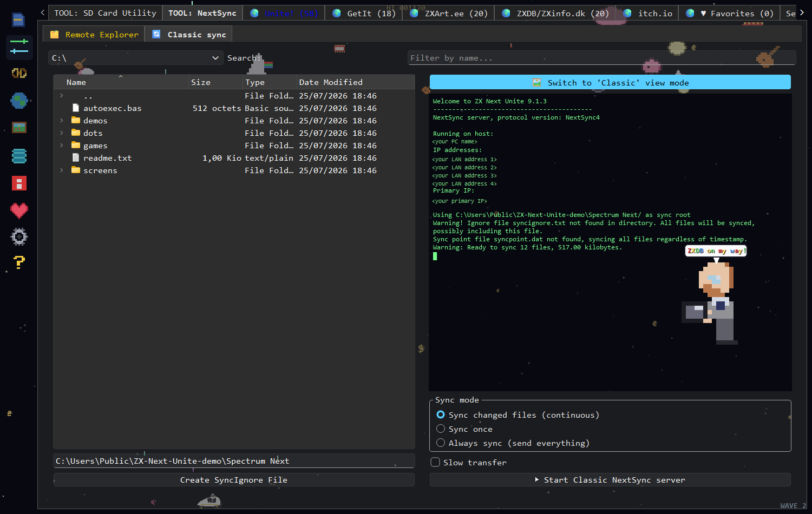Open the ZXArt.ee (20) tab

click(449, 13)
